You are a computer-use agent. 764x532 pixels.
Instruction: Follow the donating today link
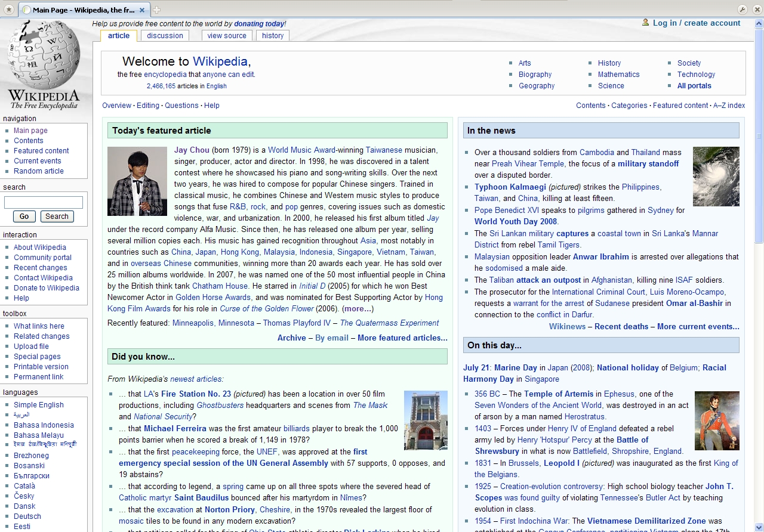[259, 24]
